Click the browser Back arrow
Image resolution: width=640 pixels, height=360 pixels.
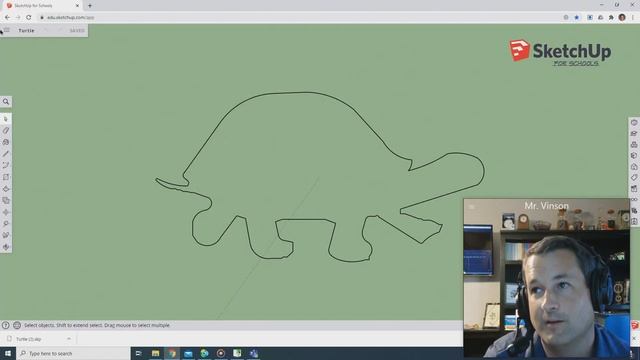[7, 18]
